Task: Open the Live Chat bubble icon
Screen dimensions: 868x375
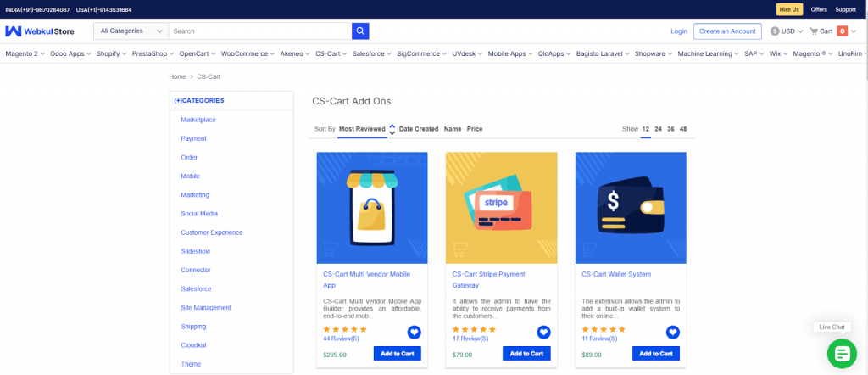Action: coord(842,352)
